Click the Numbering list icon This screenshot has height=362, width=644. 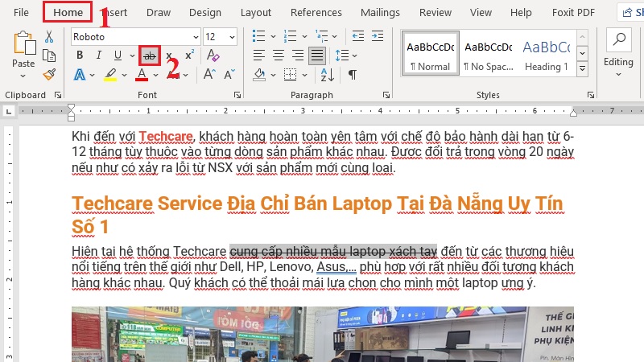pyautogui.click(x=290, y=36)
